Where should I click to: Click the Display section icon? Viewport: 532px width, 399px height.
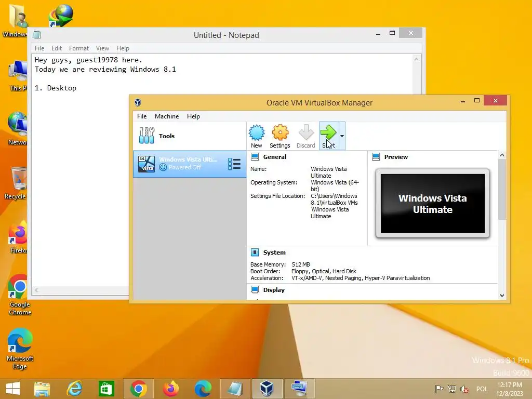[x=255, y=289]
